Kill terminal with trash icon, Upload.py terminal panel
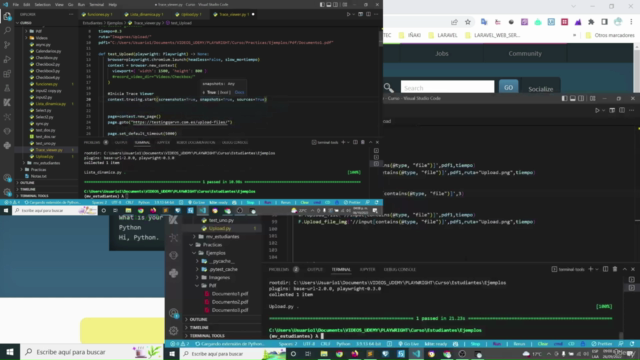The height and width of the screenshot is (360, 640). point(615,269)
